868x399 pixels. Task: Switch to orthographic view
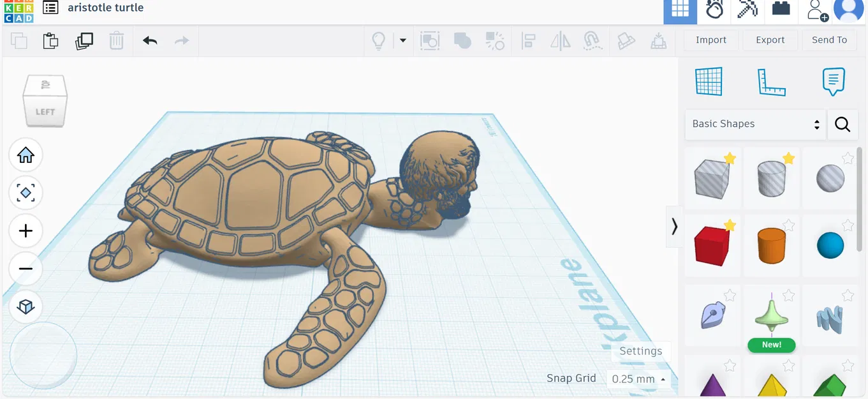pos(26,306)
